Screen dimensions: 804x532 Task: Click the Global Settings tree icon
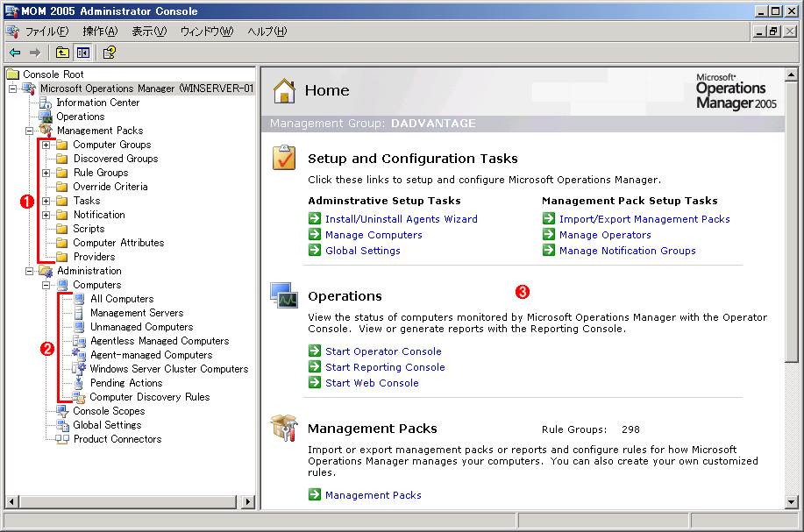click(x=62, y=425)
